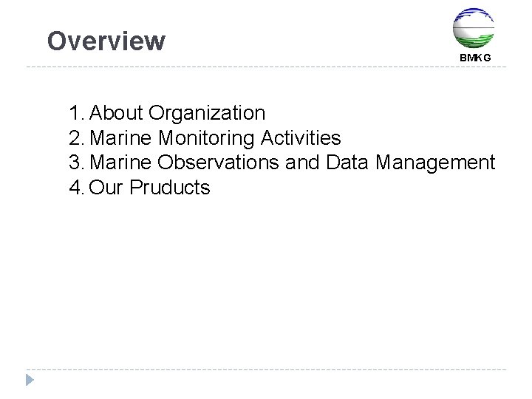Click the word Organization in first item
Screen dimensions: 532x399
click(x=206, y=113)
